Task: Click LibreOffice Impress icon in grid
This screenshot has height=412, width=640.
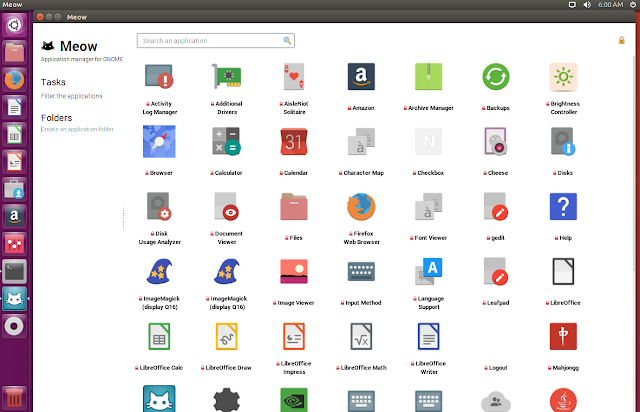Action: pos(294,336)
